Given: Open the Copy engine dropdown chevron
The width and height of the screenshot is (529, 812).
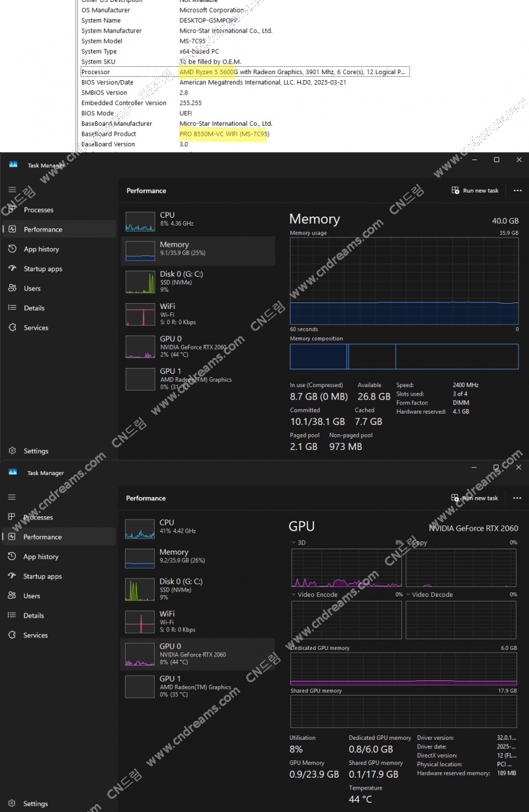Looking at the screenshot, I should pos(408,543).
